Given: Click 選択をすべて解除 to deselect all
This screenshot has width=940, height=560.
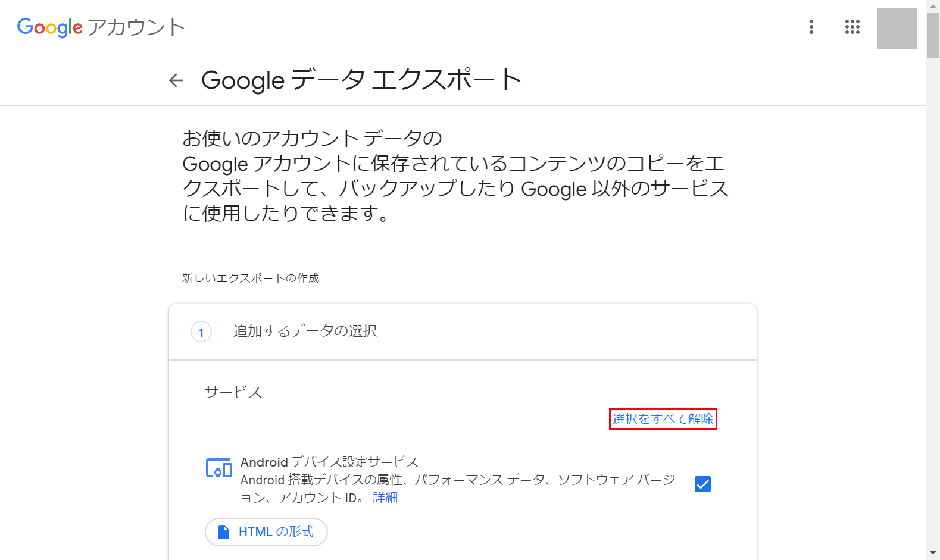Looking at the screenshot, I should pos(663,419).
